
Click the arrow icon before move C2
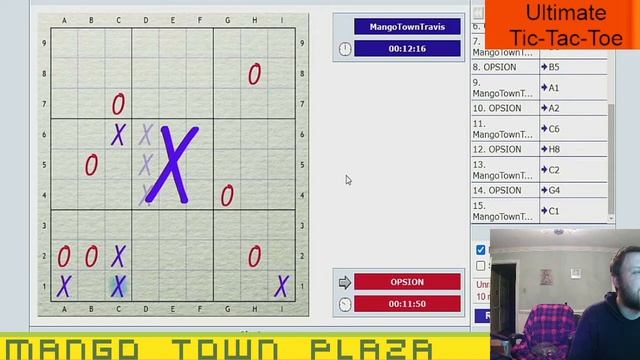pyautogui.click(x=544, y=170)
